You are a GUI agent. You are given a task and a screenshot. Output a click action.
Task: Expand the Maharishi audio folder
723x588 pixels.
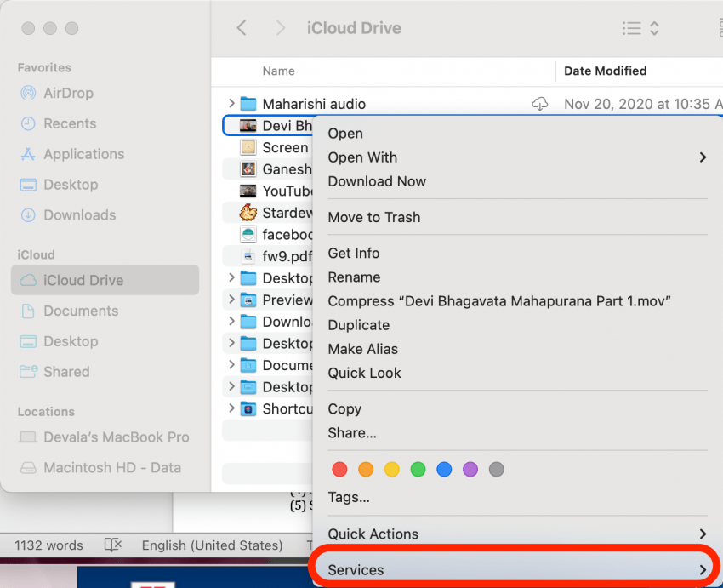231,104
